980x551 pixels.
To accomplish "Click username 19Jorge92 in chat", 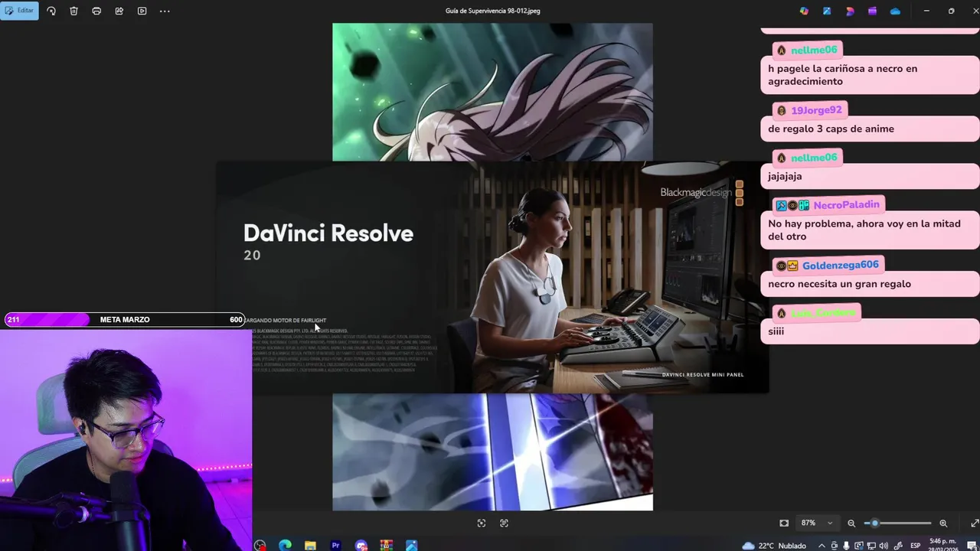I will pos(816,110).
